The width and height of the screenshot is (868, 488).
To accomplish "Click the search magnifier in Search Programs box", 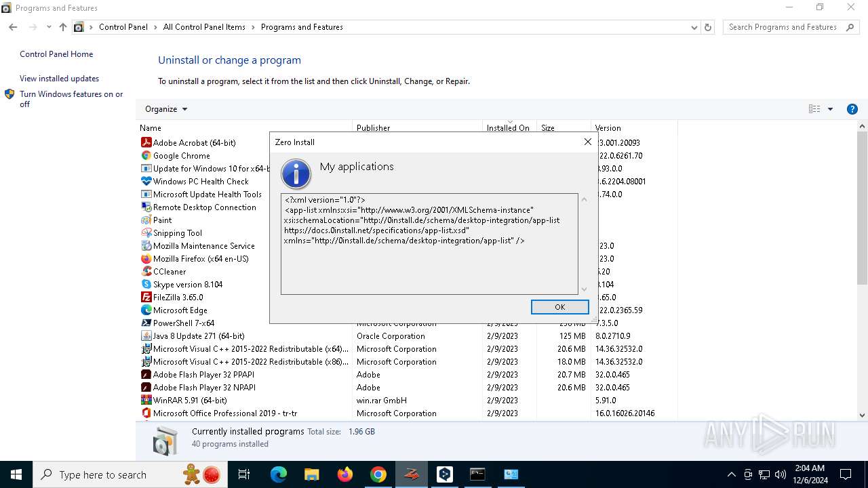I will coord(851,27).
